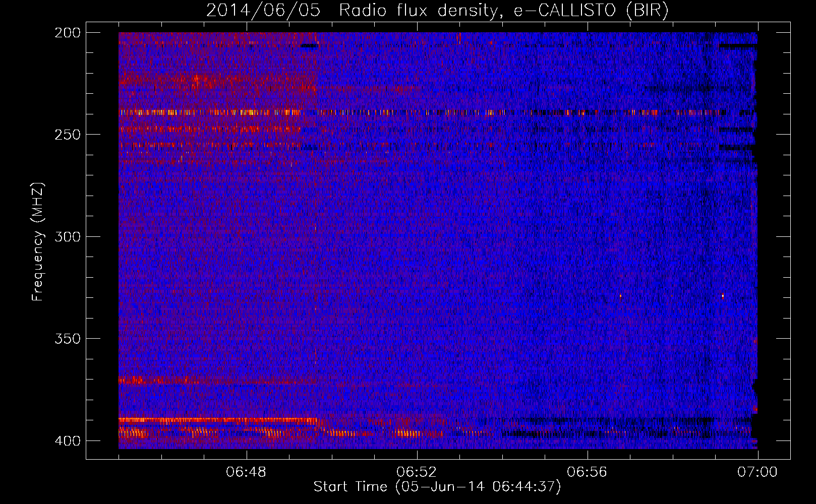This screenshot has width=816, height=504.
Task: Select the 350 frequency tick label
Action: pyautogui.click(x=68, y=339)
